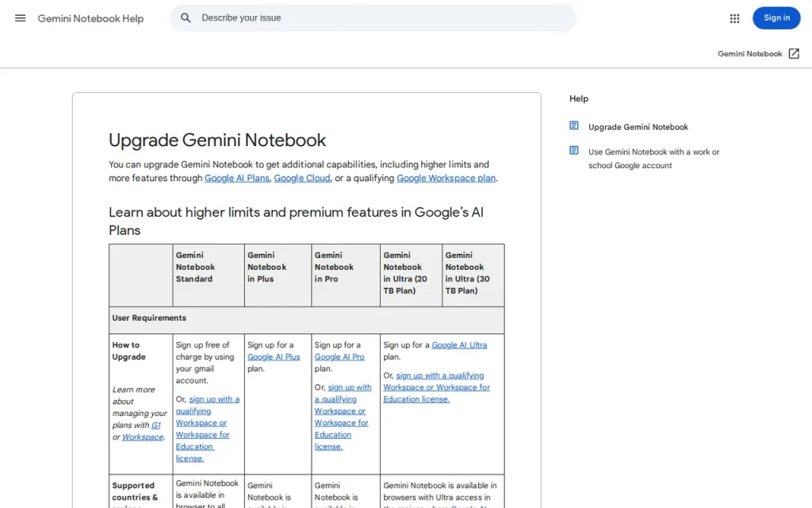Open the Google Workspace plan link
Image resolution: width=812 pixels, height=508 pixels.
click(446, 178)
